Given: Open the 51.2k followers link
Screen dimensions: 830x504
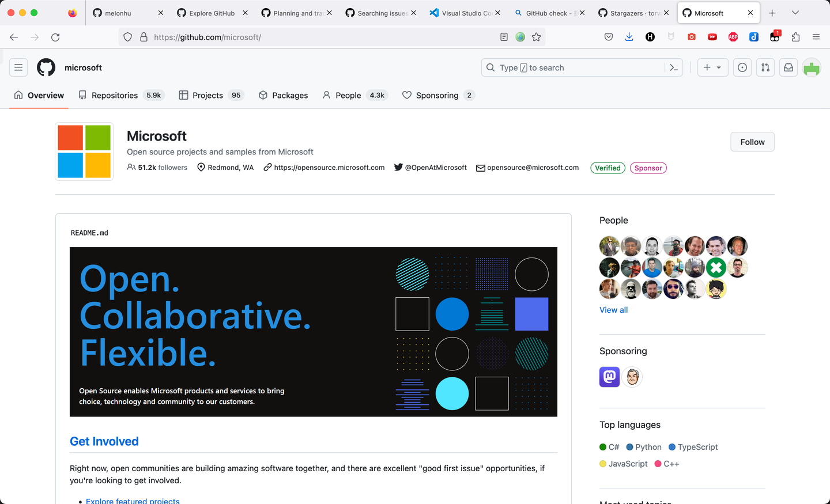Looking at the screenshot, I should tap(157, 168).
